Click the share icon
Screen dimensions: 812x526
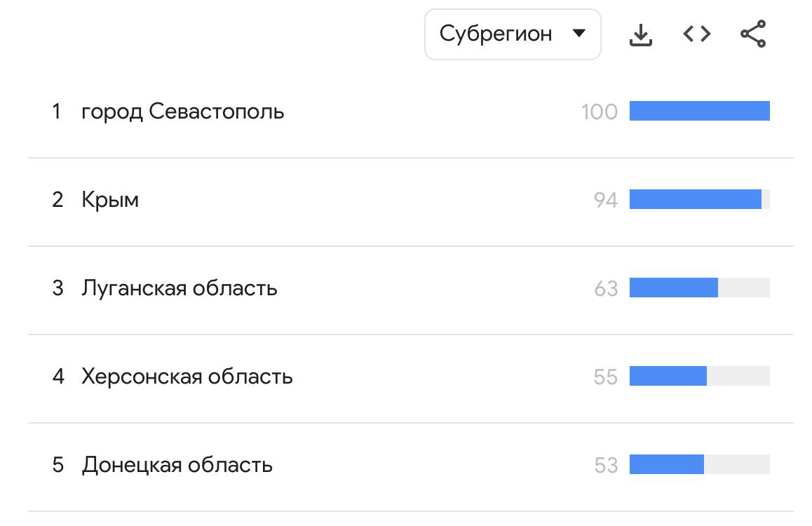(753, 34)
